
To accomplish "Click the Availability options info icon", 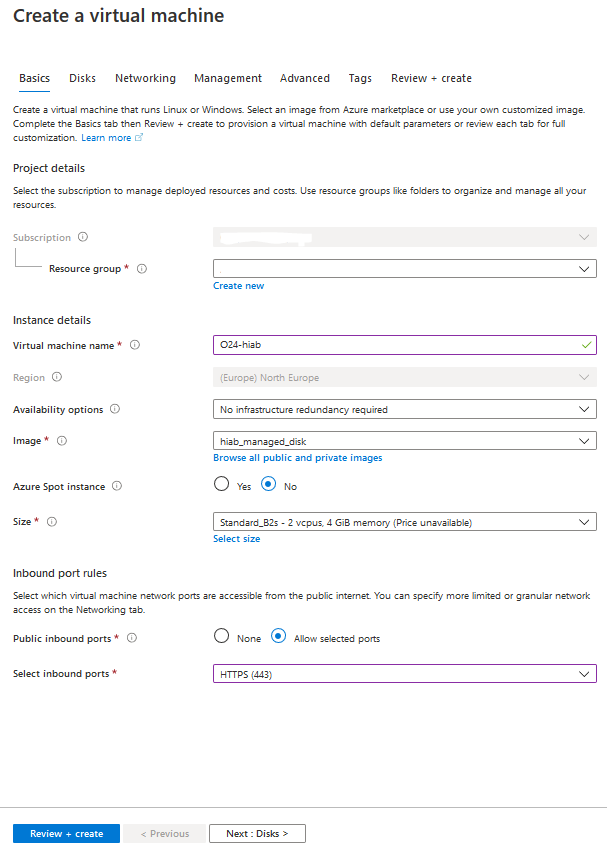I will point(113,409).
